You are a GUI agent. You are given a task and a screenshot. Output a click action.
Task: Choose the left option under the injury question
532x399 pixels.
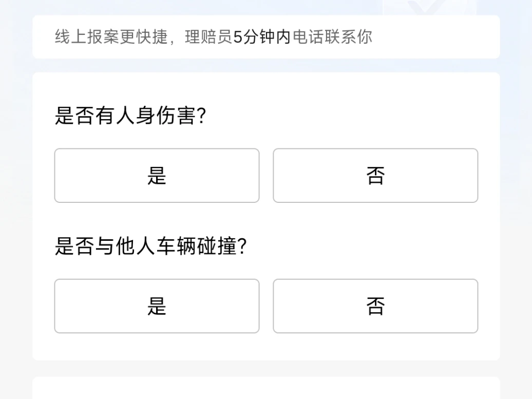tap(157, 176)
